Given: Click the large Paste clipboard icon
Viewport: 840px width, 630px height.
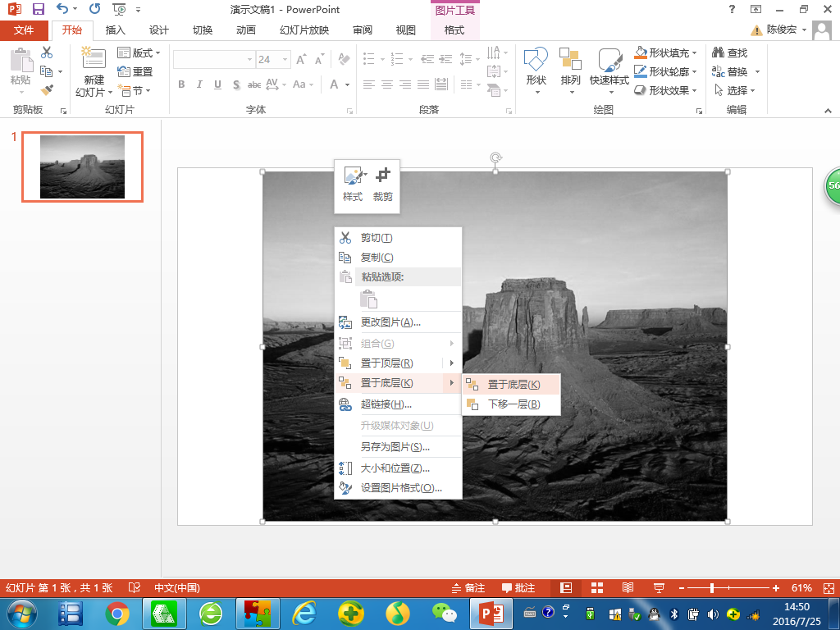Looking at the screenshot, I should [x=21, y=60].
